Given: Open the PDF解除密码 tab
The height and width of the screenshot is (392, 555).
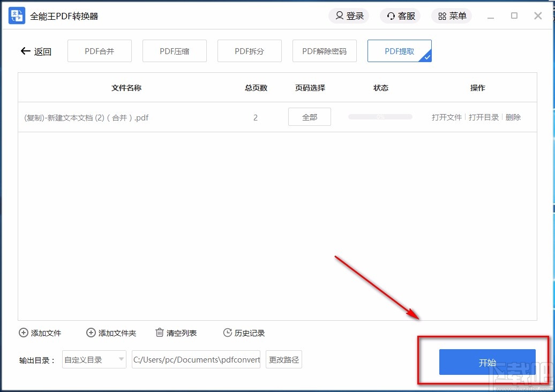Looking at the screenshot, I should pyautogui.click(x=324, y=51).
